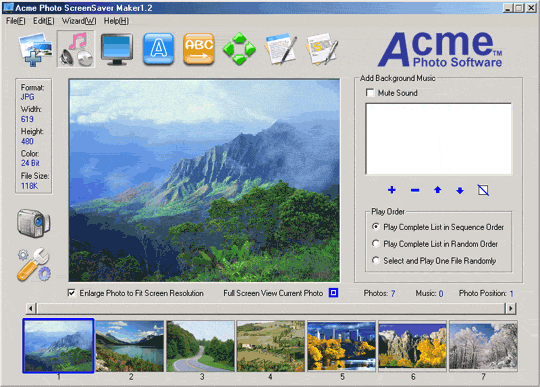Select thumbnail 1 misty mountain photo
Image resolution: width=540 pixels, height=387 pixels.
point(58,346)
